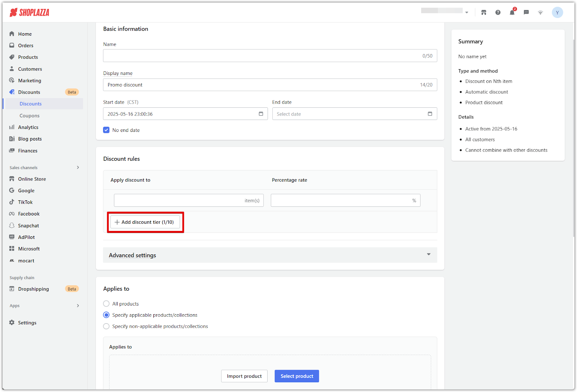This screenshot has width=577, height=392.
Task: Open Start date calendar icon
Action: [x=261, y=114]
